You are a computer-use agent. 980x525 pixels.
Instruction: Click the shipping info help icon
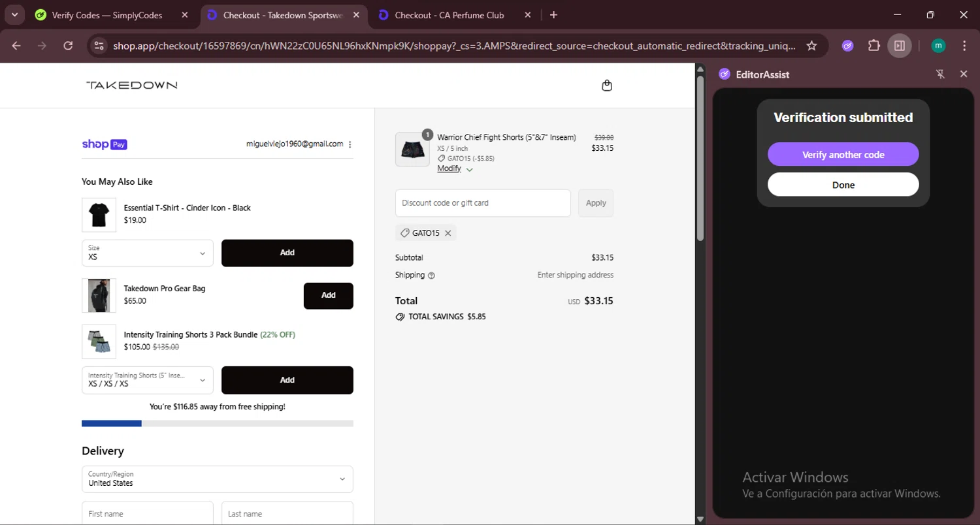pyautogui.click(x=431, y=276)
